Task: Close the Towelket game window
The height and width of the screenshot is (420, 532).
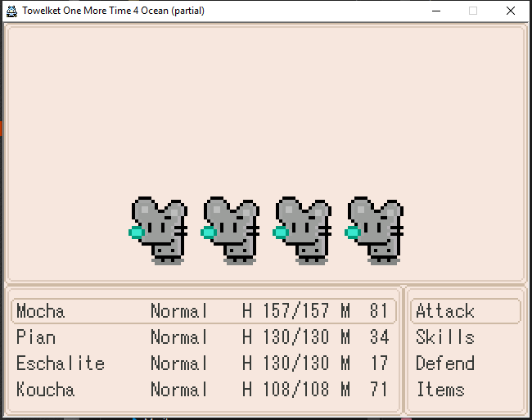Action: click(511, 11)
